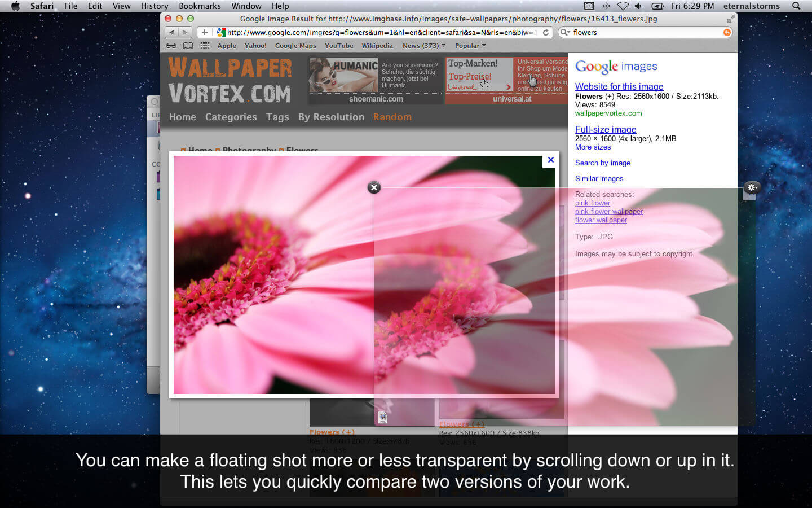
Task: Open the File menu
Action: click(70, 6)
